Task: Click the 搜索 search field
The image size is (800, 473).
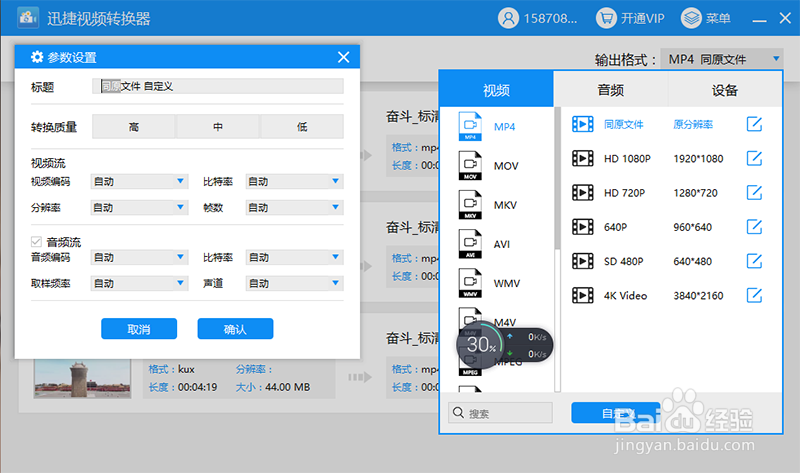Action: click(501, 412)
